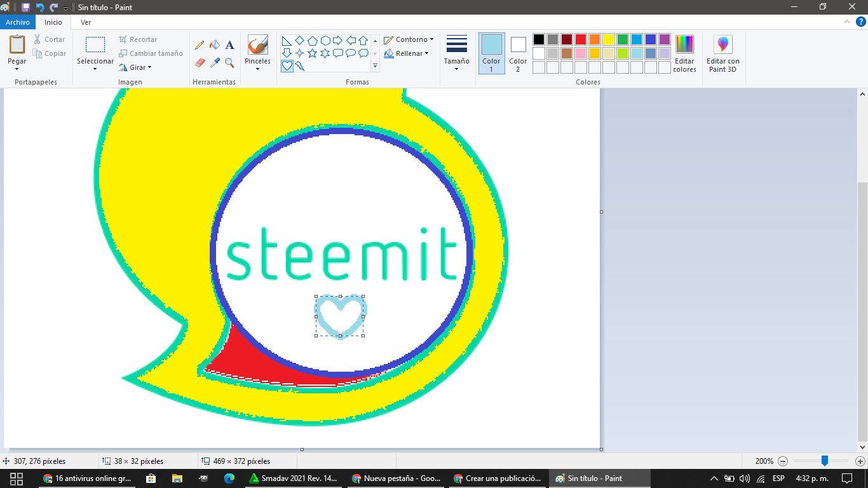The height and width of the screenshot is (488, 868).
Task: Open the Editar colores dialog
Action: click(x=684, y=53)
